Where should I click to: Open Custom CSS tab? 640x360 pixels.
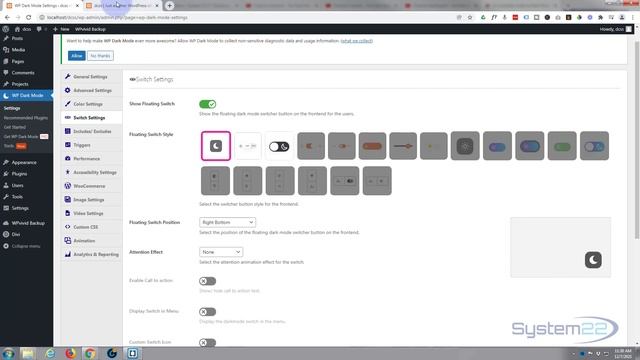(91, 227)
